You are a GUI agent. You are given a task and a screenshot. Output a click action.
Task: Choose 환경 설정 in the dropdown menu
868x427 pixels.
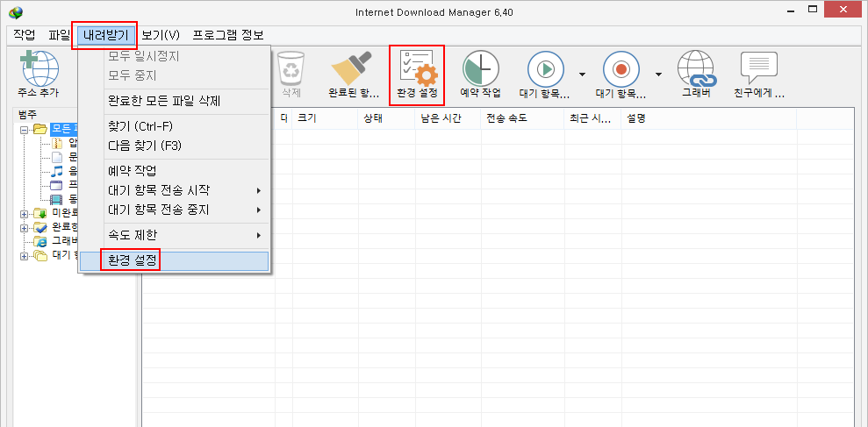point(174,261)
